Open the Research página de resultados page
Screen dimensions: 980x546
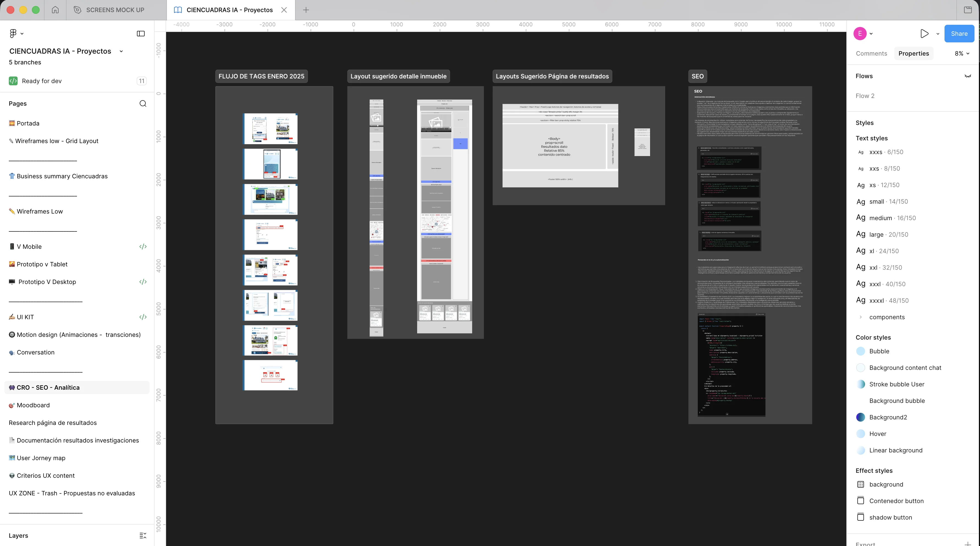(77, 423)
